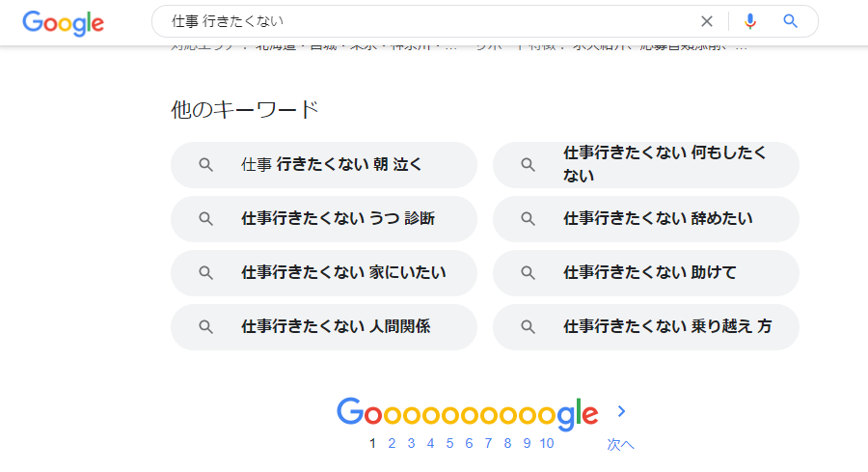868x472 pixels.
Task: Click magnifier icon beside 辞めたい suggestion
Action: coord(529,219)
